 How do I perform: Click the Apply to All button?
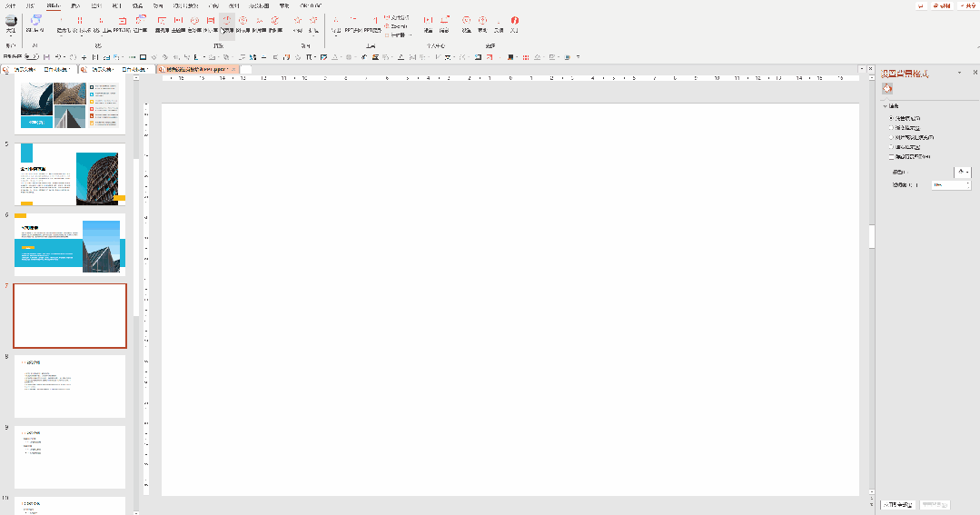899,504
